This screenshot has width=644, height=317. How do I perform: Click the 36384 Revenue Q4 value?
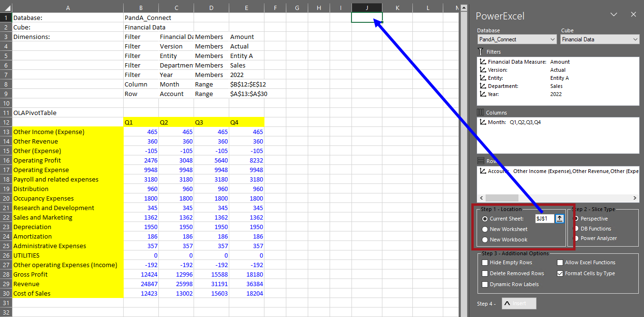click(246, 284)
